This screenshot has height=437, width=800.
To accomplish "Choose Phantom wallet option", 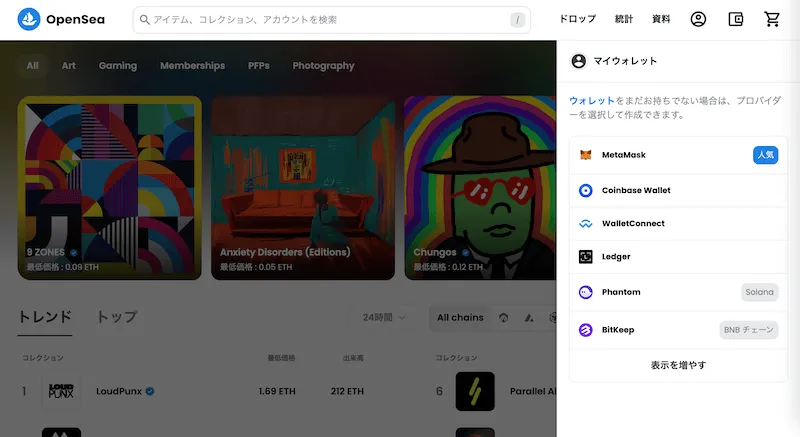I will click(x=679, y=292).
